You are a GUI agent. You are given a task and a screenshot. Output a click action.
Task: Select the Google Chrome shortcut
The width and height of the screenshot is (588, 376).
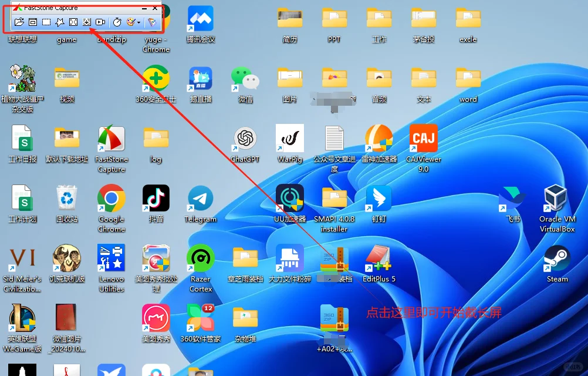click(111, 209)
